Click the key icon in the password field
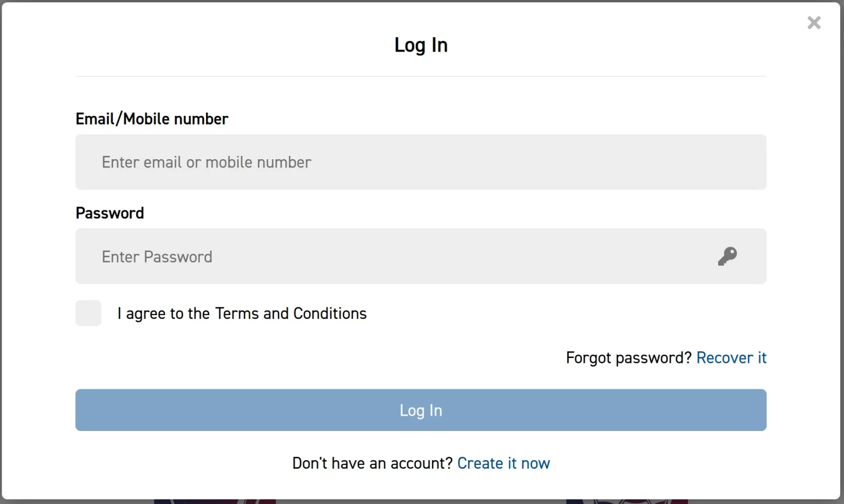 pyautogui.click(x=727, y=256)
